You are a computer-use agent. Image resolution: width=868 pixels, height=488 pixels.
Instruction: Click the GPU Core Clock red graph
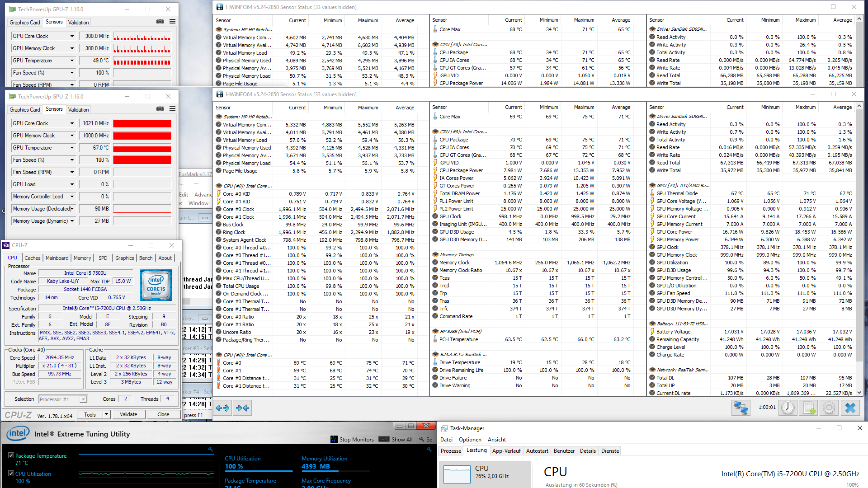tap(142, 123)
